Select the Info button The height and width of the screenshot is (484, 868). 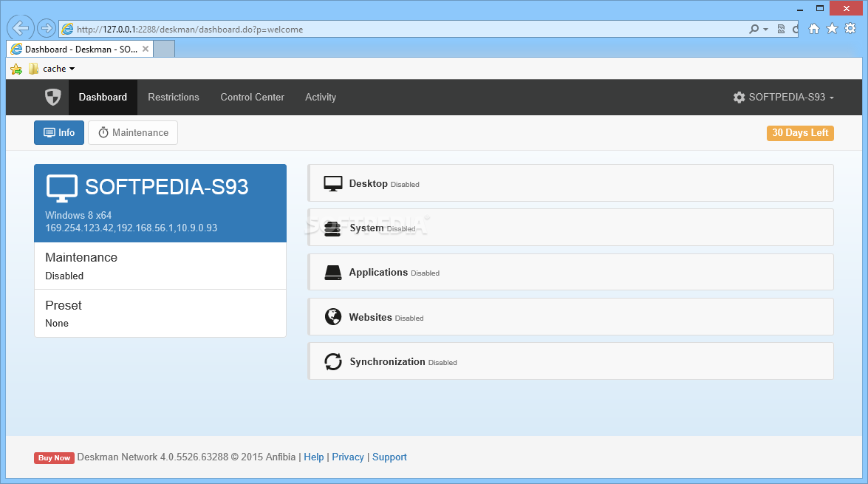[58, 132]
